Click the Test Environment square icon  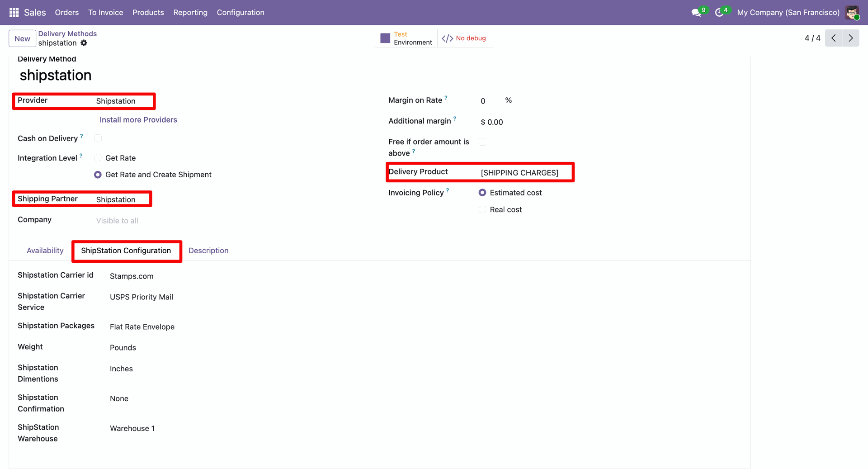[385, 38]
